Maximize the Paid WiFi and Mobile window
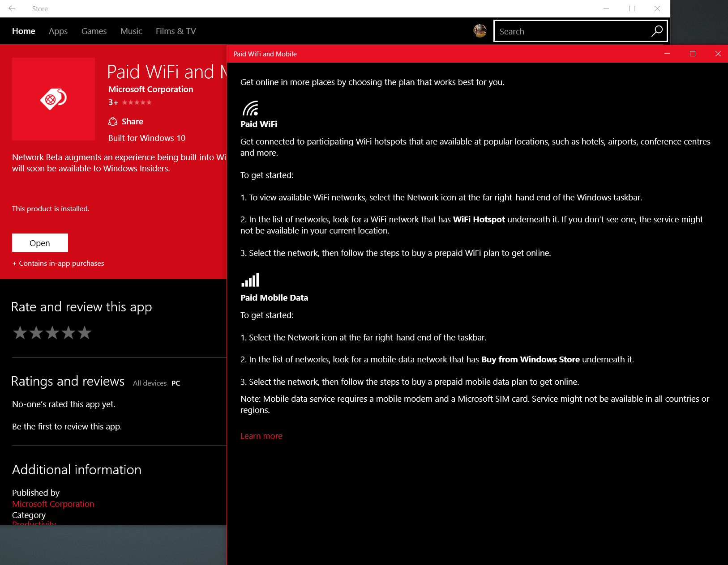The height and width of the screenshot is (565, 728). point(693,54)
